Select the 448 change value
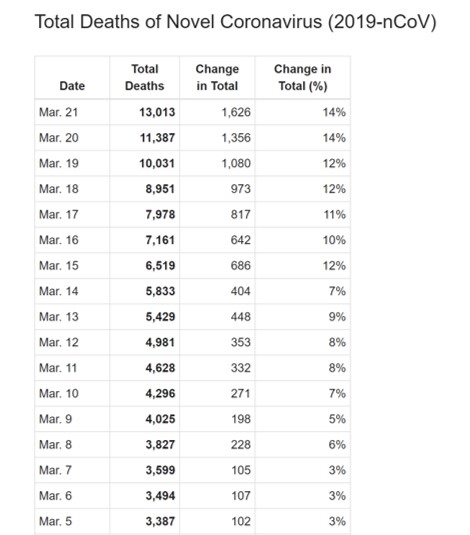The image size is (470, 535). (241, 317)
